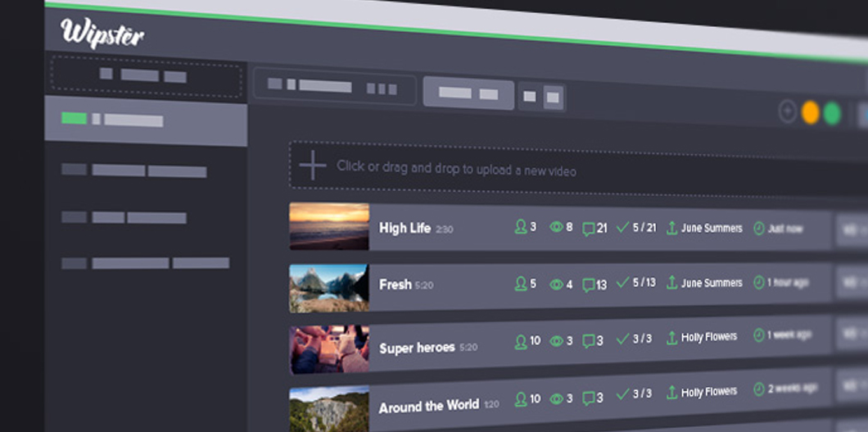Click the upload arrow icon beside June Summers on Fresh row
Image resolution: width=868 pixels, height=432 pixels.
click(x=671, y=283)
